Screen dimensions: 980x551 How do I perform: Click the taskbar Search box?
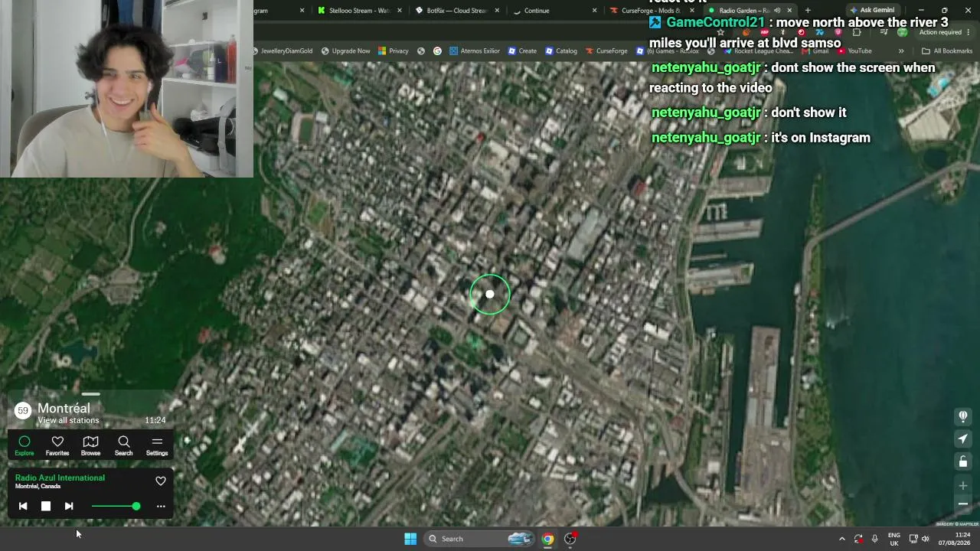(x=479, y=539)
